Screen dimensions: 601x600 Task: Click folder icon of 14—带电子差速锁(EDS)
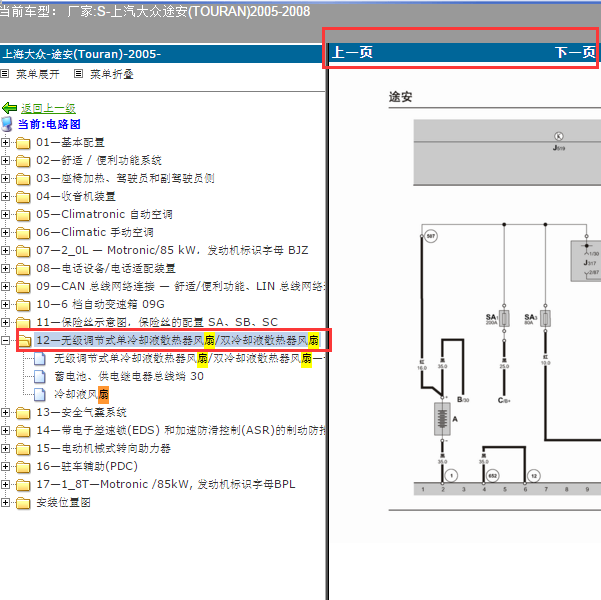(23, 431)
